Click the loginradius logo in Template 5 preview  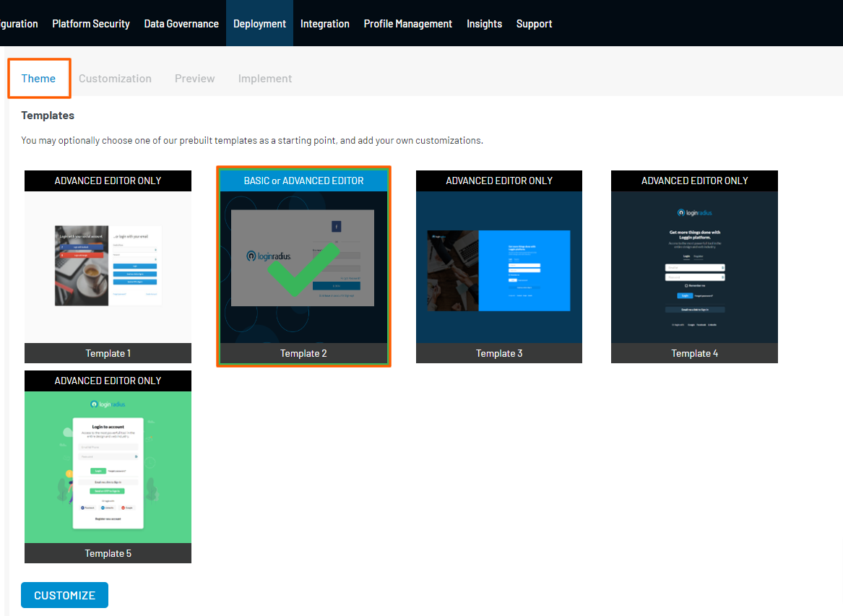point(108,405)
